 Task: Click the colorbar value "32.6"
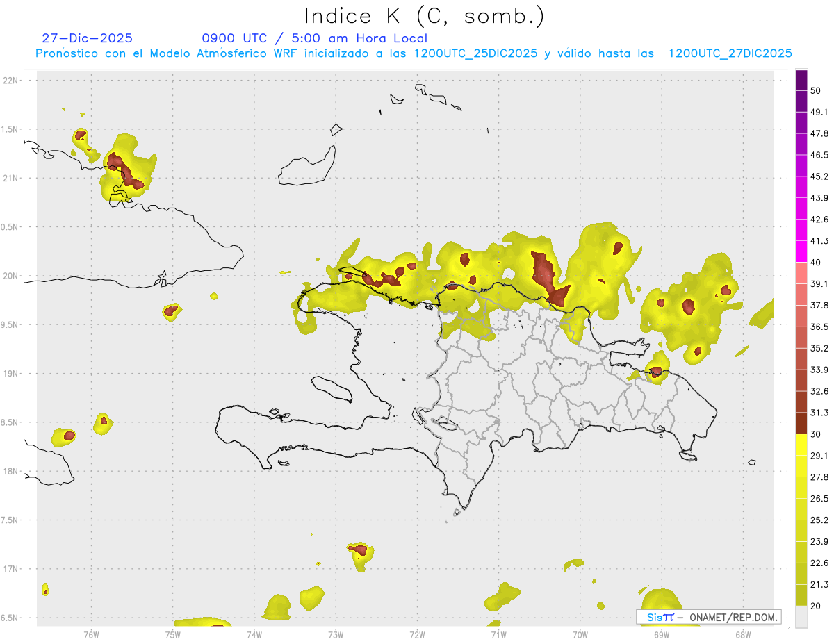point(819,391)
